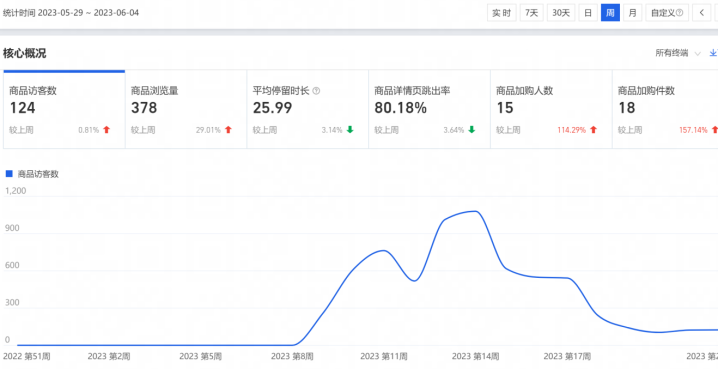Click the help icon beside 平均停留时长
The height and width of the screenshot is (369, 718).
tap(316, 91)
